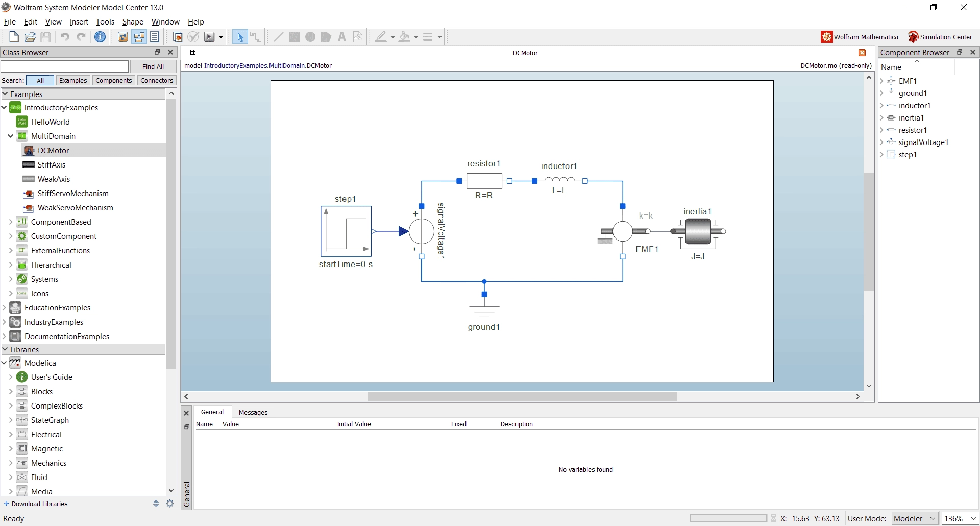Switch to Icon view
980x526 pixels.
click(x=123, y=37)
